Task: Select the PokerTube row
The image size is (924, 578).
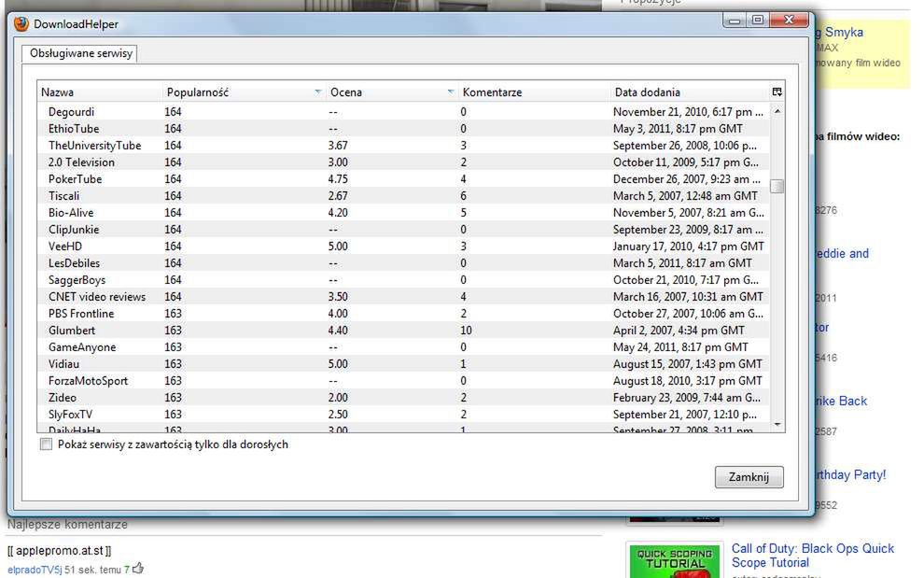Action: pos(403,178)
